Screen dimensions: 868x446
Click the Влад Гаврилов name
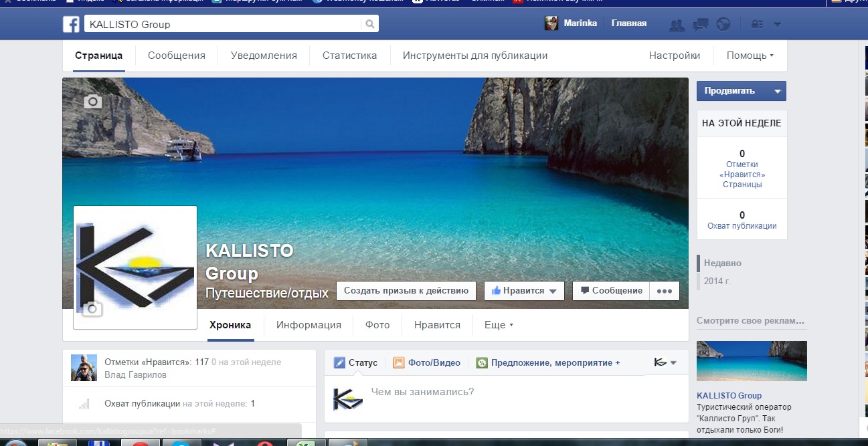136,375
